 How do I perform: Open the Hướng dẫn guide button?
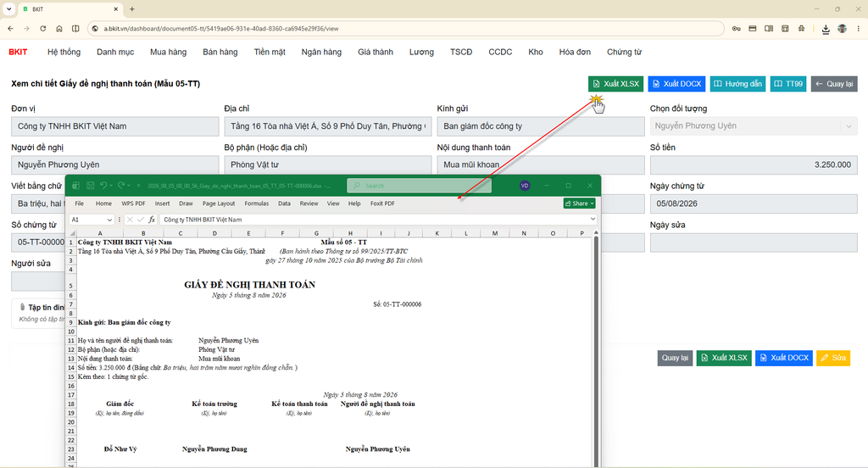pos(737,84)
